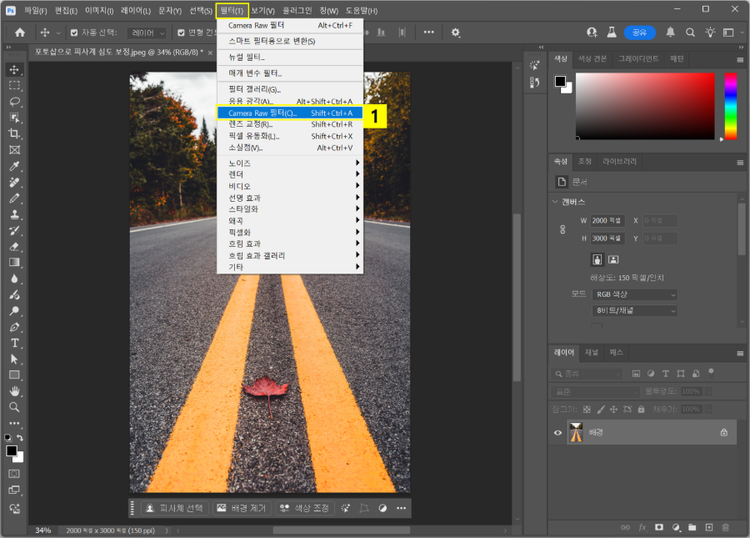Select the Blur tool
The height and width of the screenshot is (538, 750).
14,278
